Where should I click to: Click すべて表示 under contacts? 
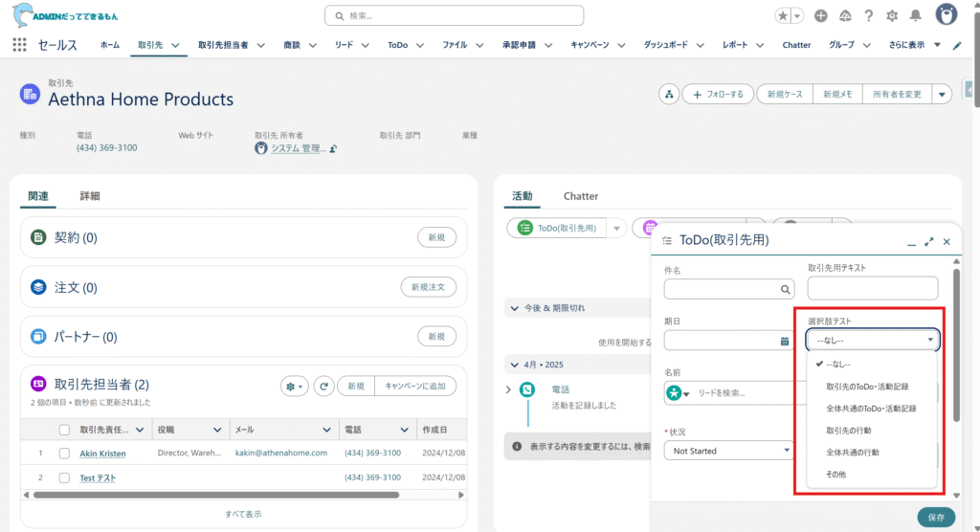point(243,514)
